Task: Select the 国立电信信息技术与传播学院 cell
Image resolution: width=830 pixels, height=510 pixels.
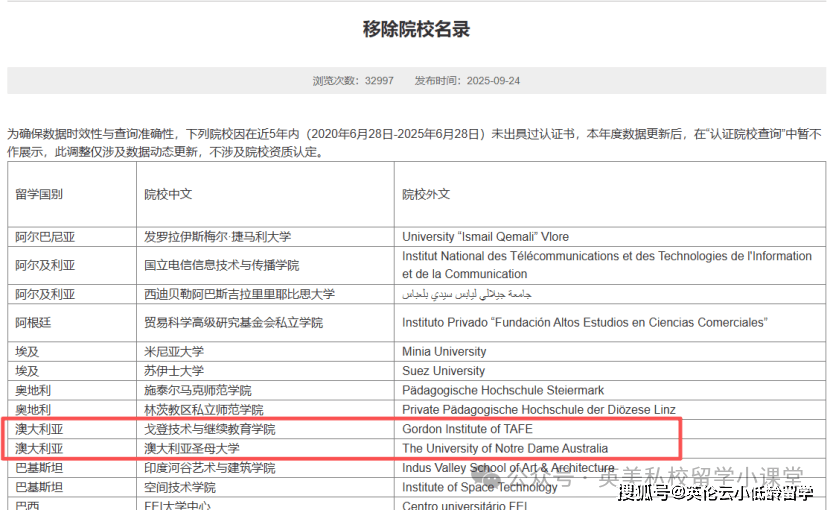Action: coord(222,265)
